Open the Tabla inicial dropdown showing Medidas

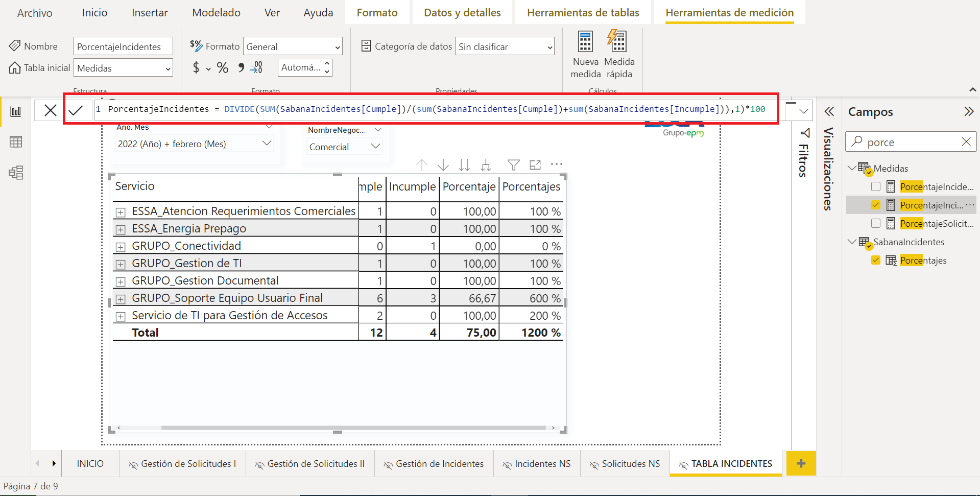(x=124, y=68)
